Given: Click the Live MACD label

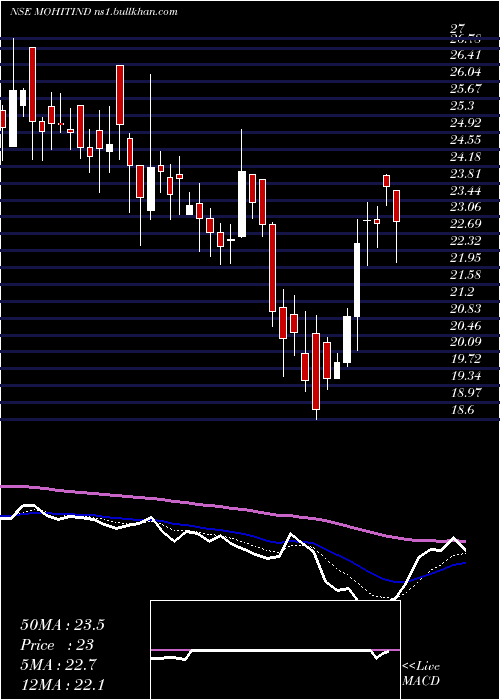Looking at the screenshot, I should click(x=421, y=674).
